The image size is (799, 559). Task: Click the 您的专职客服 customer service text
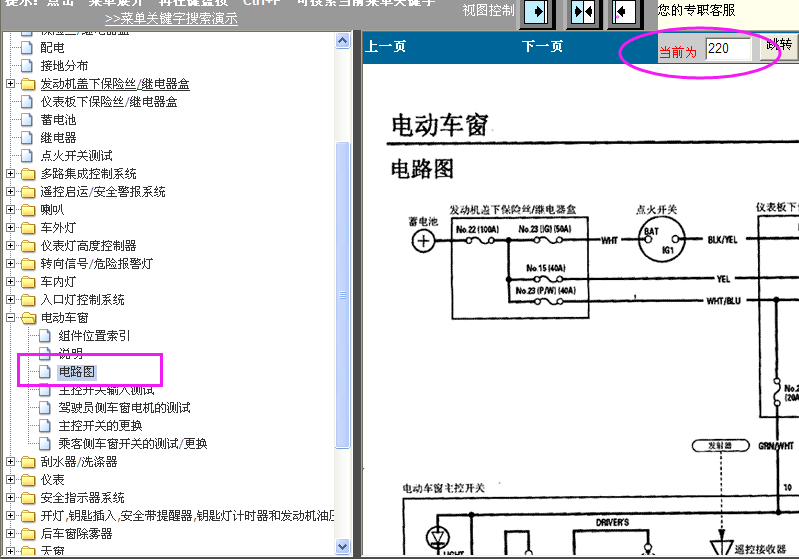697,10
